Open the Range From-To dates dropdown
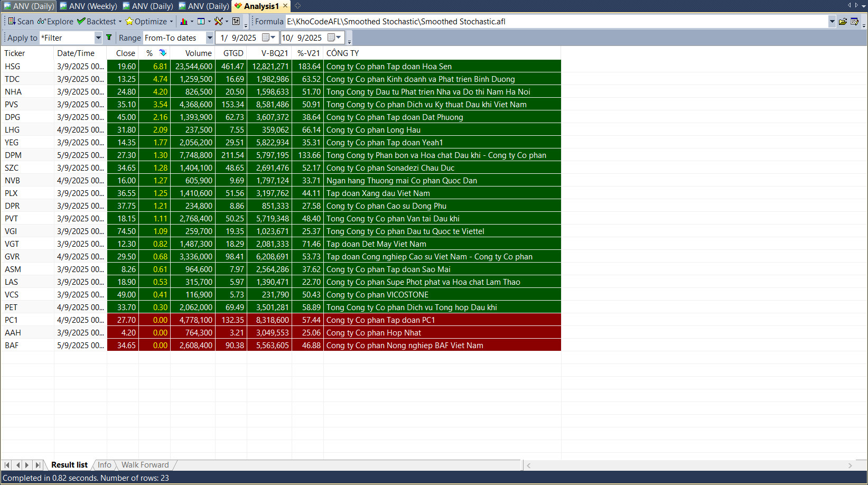Image resolution: width=868 pixels, height=485 pixels. pos(210,38)
